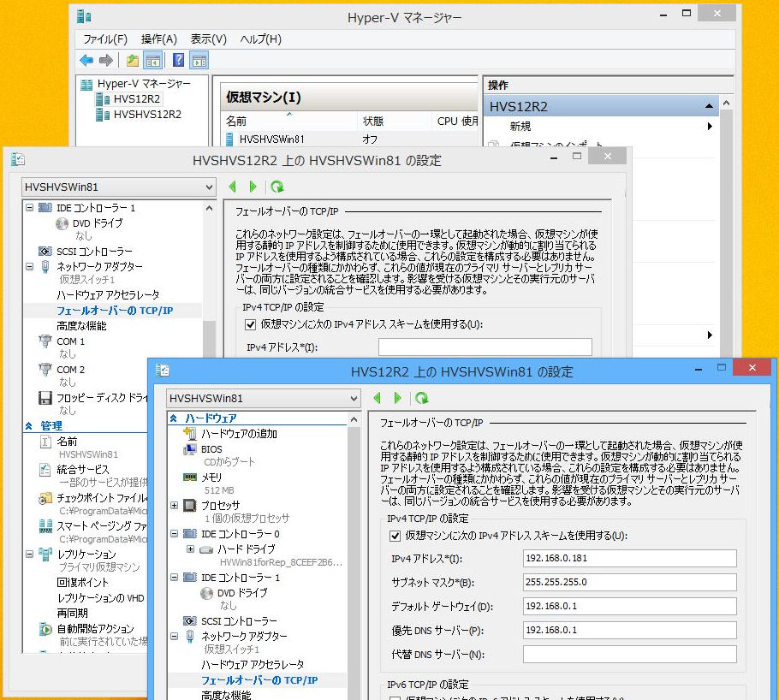Select スマート ページング ファイル item in back window
This screenshot has width=779, height=700.
click(x=101, y=526)
